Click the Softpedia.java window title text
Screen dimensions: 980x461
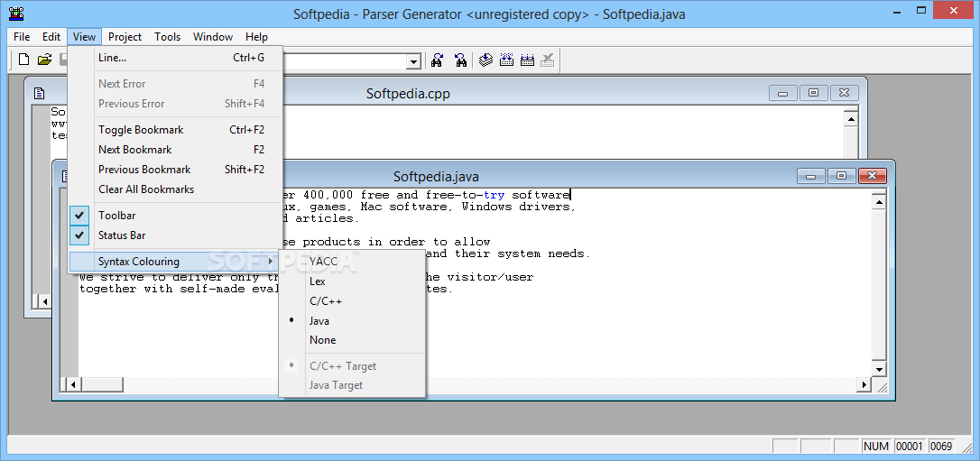click(x=436, y=177)
